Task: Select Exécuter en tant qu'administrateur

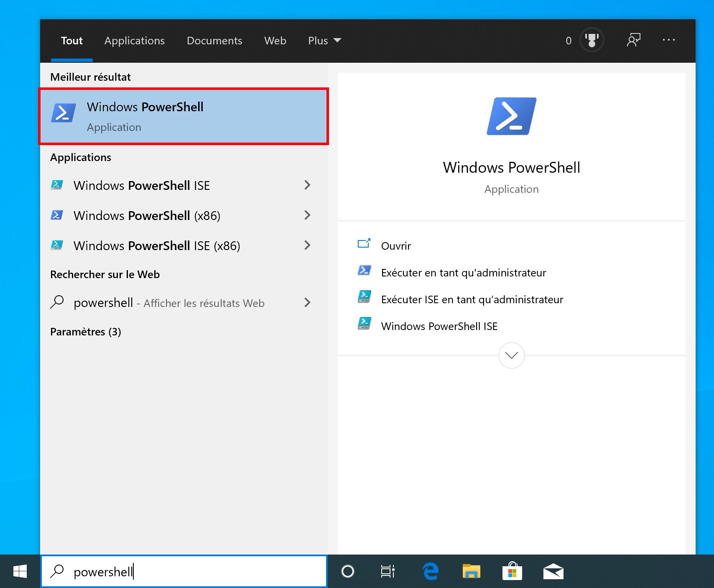Action: click(463, 272)
